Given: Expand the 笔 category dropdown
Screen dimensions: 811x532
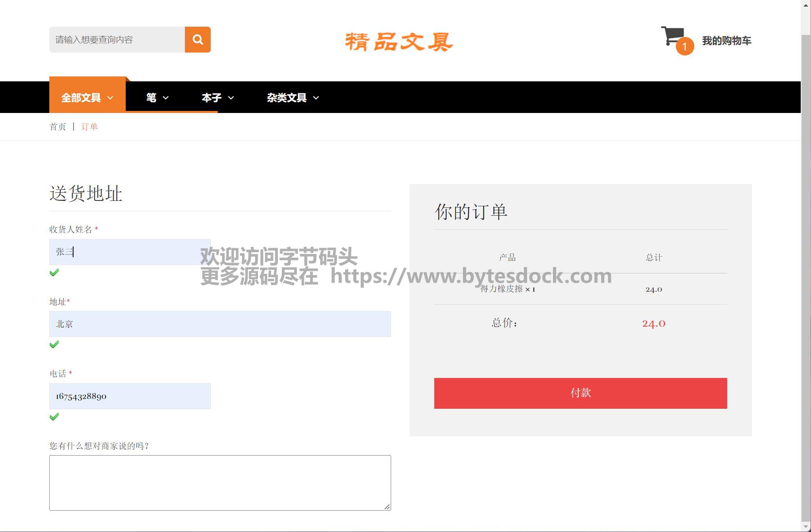Looking at the screenshot, I should 157,98.
